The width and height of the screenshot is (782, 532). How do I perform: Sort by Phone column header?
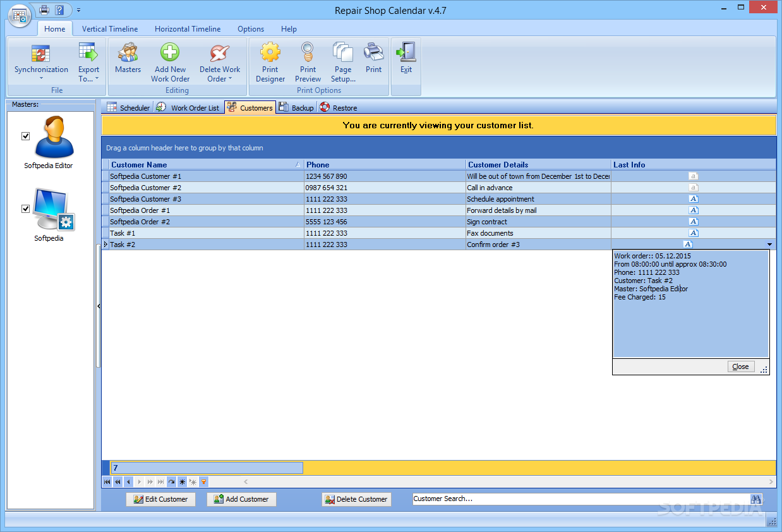tap(385, 165)
